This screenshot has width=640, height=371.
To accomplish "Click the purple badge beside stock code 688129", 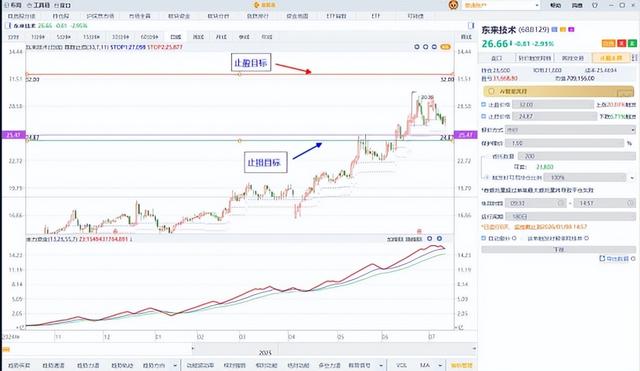I will [x=571, y=29].
